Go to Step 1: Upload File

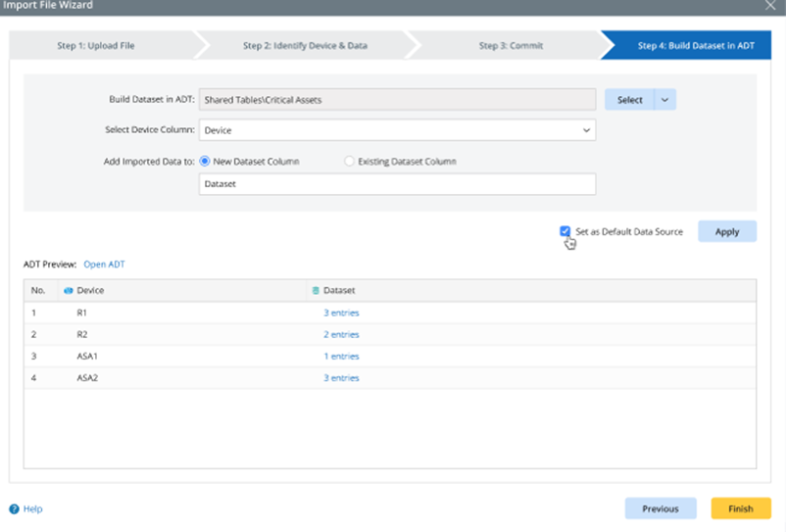click(x=94, y=45)
